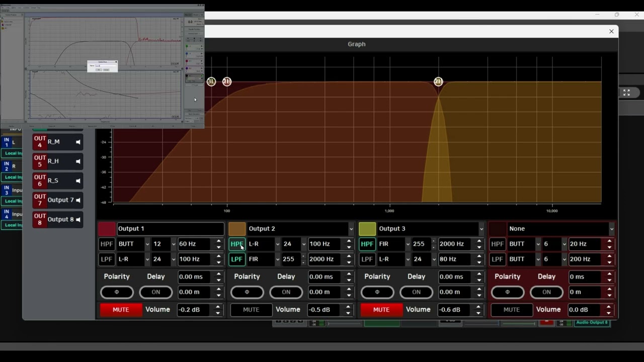This screenshot has height=362, width=644.
Task: Open Output 2 LPF filter type FIR dropdown
Action: 264,259
